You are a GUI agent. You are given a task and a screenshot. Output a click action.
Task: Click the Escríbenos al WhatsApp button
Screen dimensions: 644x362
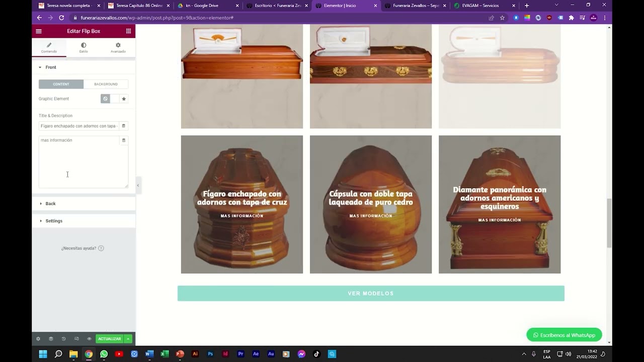click(x=564, y=335)
